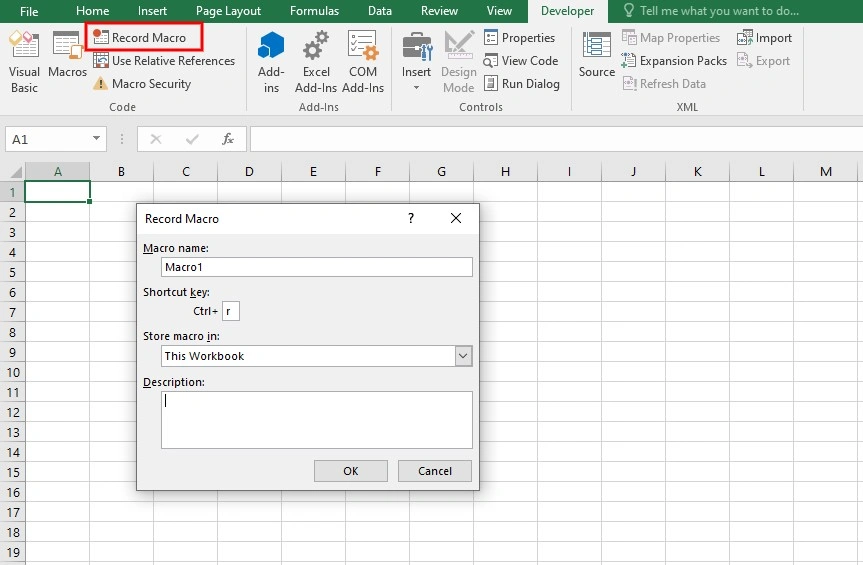Select column B header
This screenshot has height=565, width=863.
click(121, 172)
